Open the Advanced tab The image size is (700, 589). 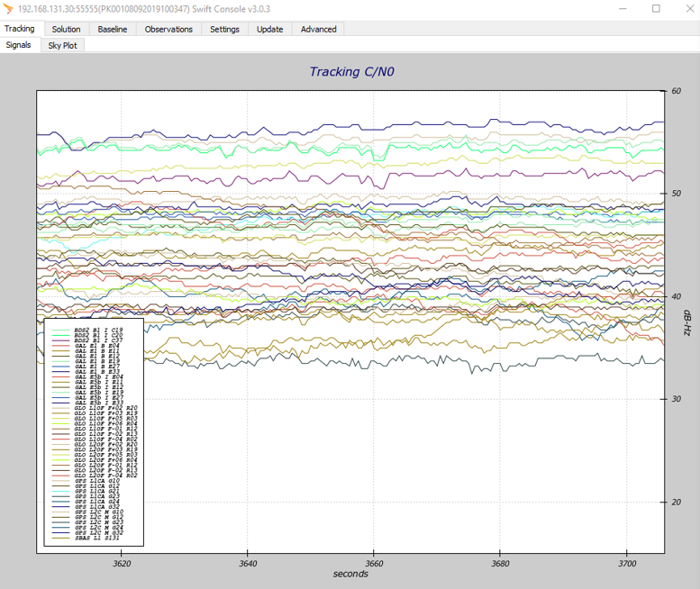coord(318,29)
